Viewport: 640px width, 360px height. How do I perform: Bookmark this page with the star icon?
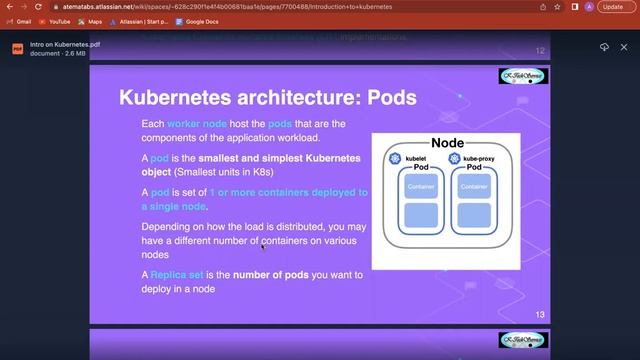coord(557,7)
